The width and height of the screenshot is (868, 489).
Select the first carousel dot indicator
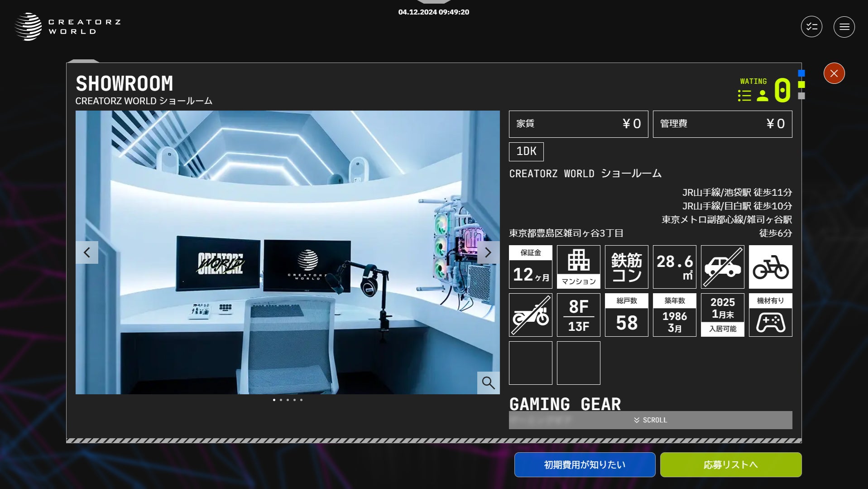pyautogui.click(x=274, y=400)
